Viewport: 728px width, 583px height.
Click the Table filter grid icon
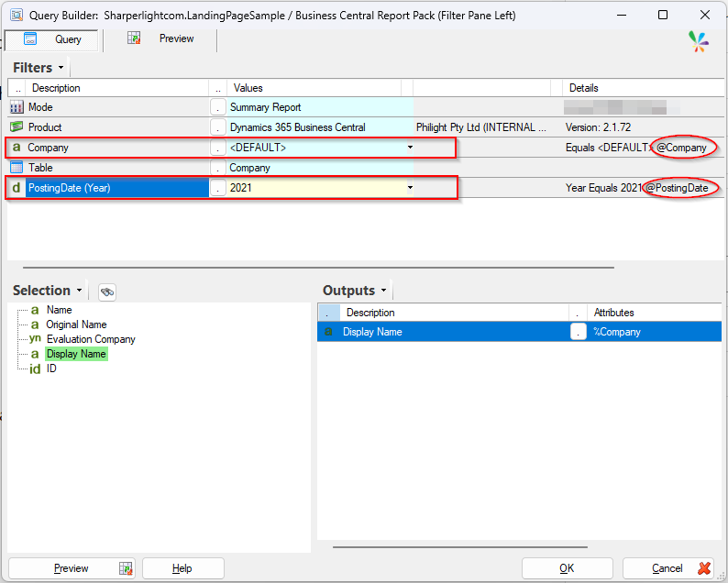pyautogui.click(x=17, y=167)
